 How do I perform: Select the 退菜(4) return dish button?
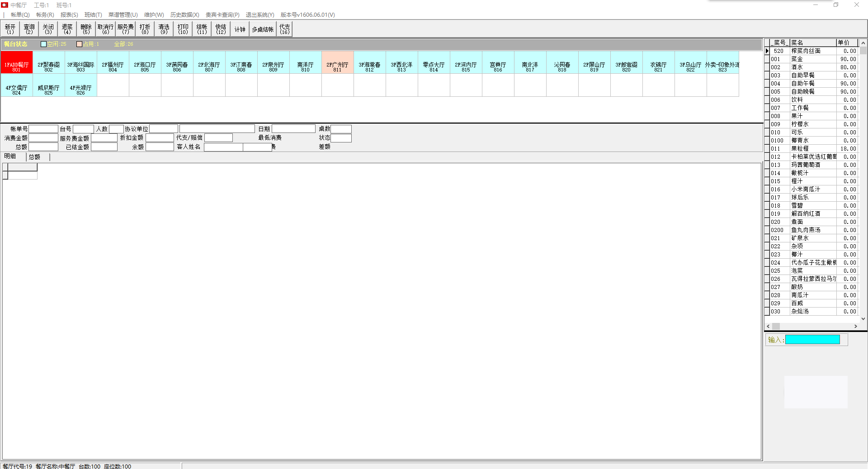pyautogui.click(x=67, y=29)
